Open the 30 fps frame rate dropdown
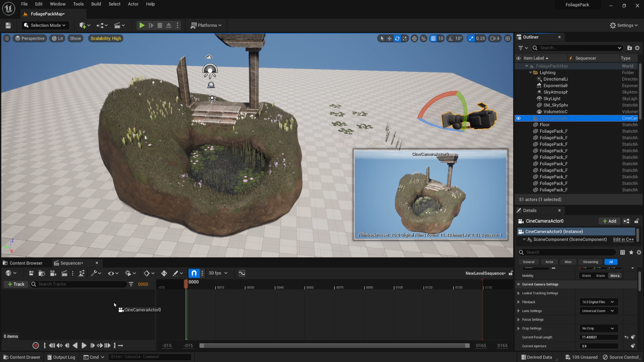The width and height of the screenshot is (644, 362). [218, 273]
